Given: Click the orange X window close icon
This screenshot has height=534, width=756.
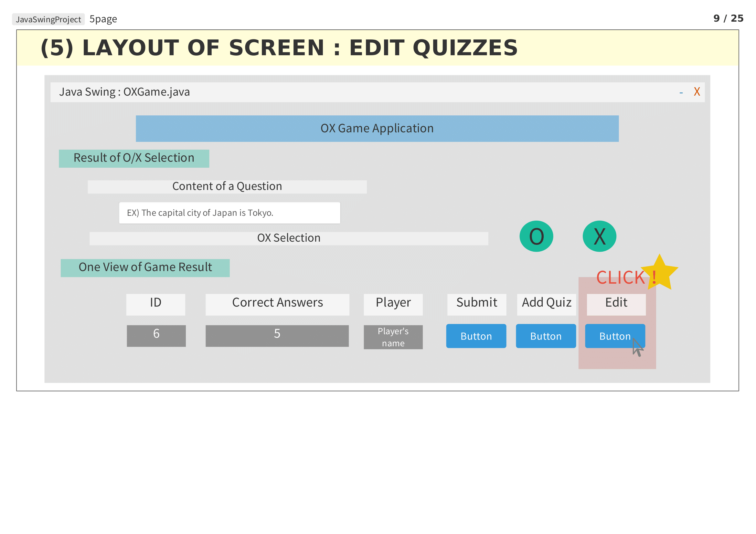Looking at the screenshot, I should [x=697, y=92].
